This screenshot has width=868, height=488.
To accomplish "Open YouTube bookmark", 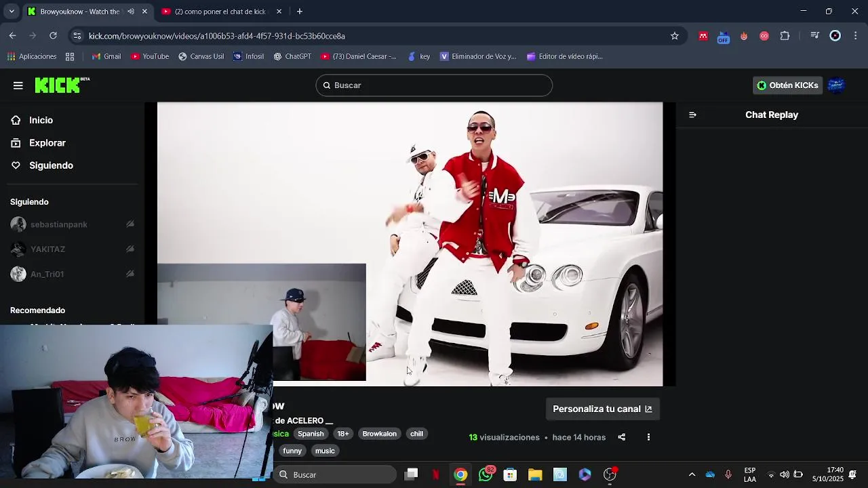I will coord(150,56).
